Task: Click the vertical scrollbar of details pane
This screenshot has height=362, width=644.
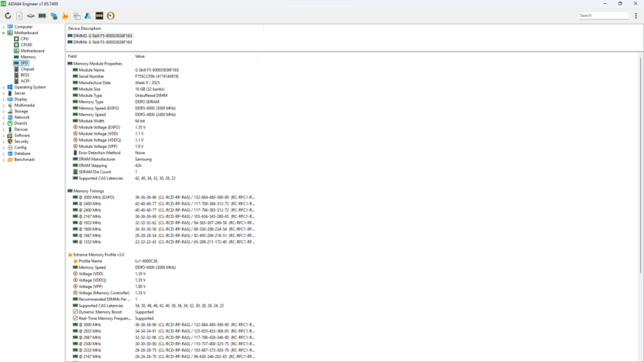Action: (x=640, y=165)
